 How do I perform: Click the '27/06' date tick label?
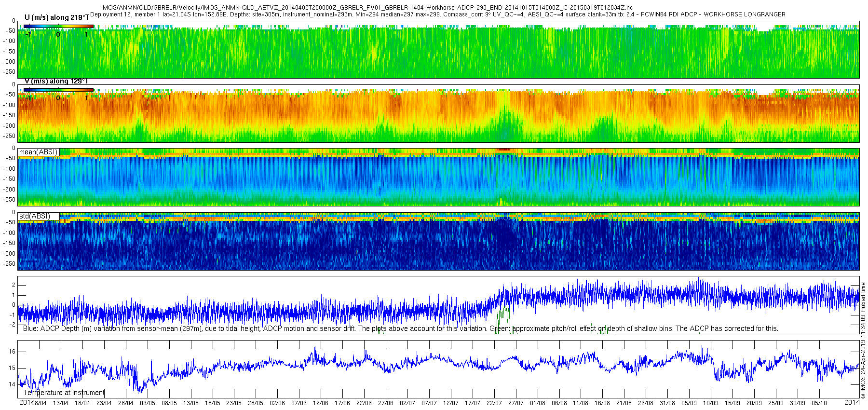[385, 403]
